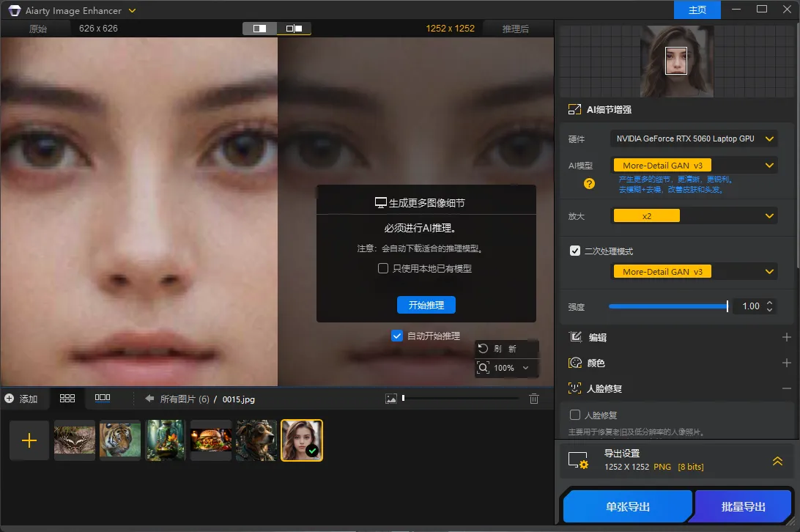Switch to single-view comparison mode icon
The width and height of the screenshot is (800, 532).
coord(259,29)
